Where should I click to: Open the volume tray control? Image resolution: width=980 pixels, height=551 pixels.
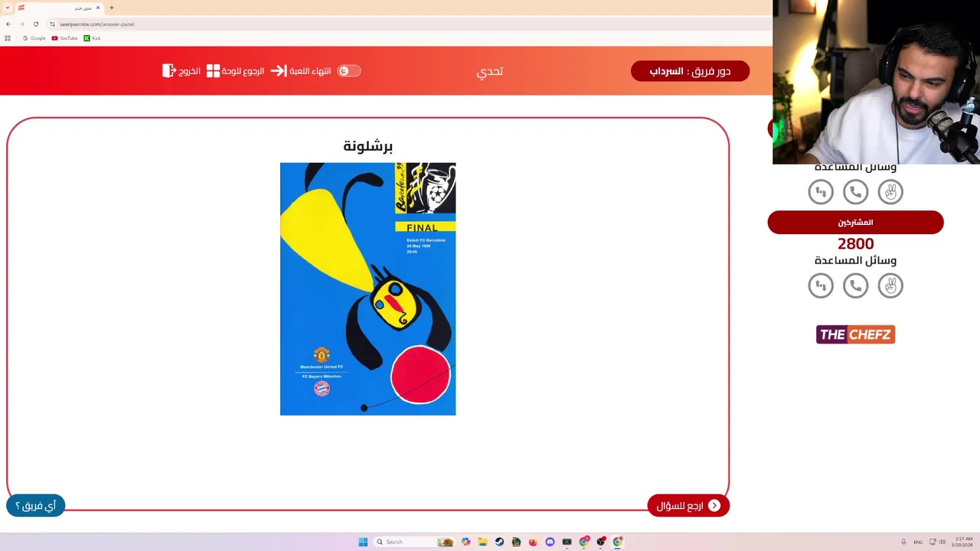pos(942,542)
